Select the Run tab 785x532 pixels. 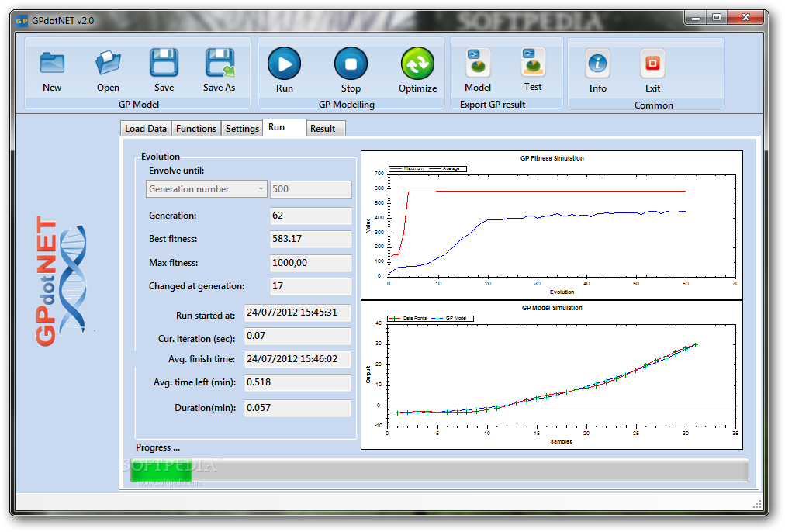pyautogui.click(x=284, y=127)
